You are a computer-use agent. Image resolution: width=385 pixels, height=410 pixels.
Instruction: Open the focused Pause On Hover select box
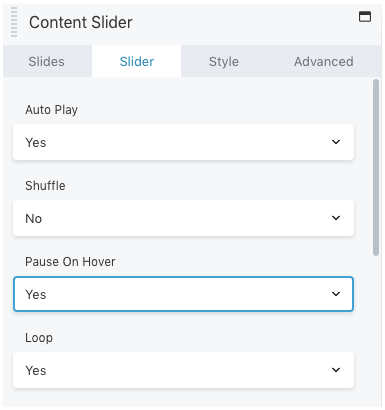tap(183, 294)
